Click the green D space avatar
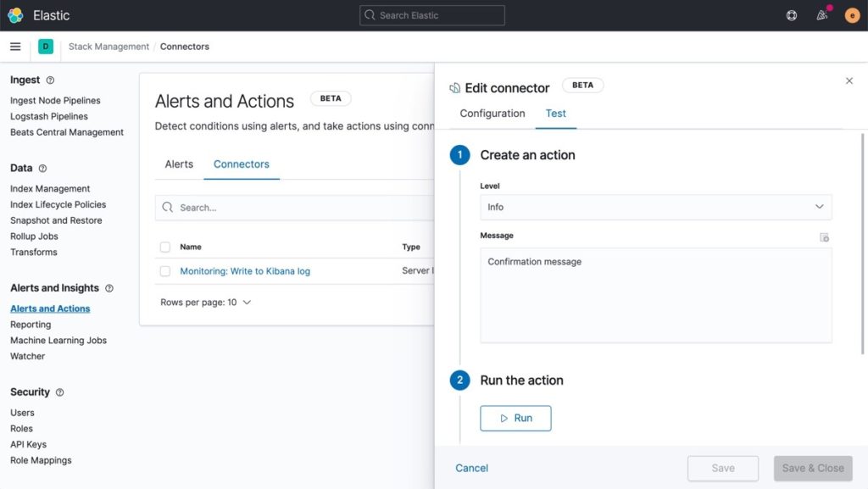Image resolution: width=868 pixels, height=489 pixels. tap(46, 47)
